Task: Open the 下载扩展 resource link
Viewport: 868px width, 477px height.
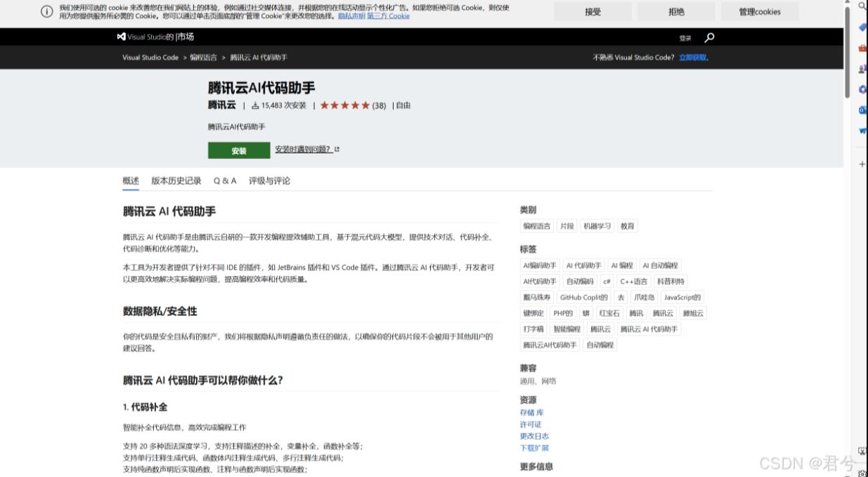Action: (534, 447)
